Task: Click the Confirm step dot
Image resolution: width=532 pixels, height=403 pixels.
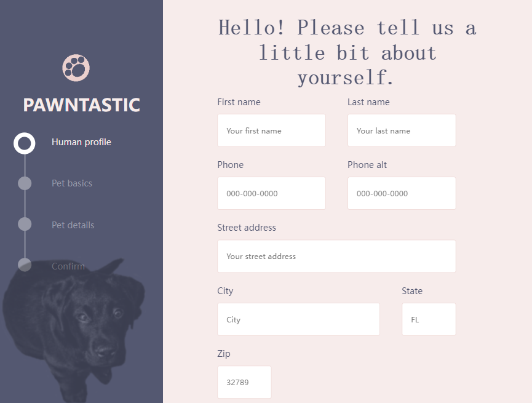Action: click(x=25, y=265)
